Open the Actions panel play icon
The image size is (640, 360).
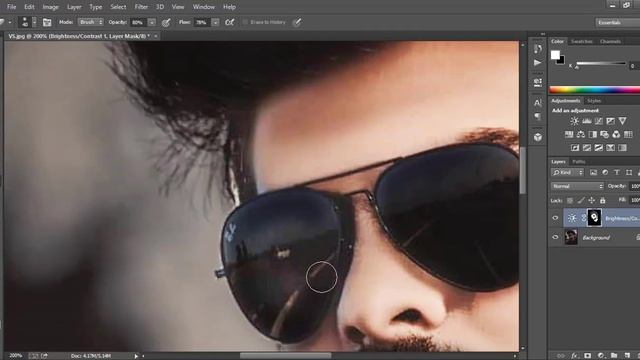pos(538,63)
